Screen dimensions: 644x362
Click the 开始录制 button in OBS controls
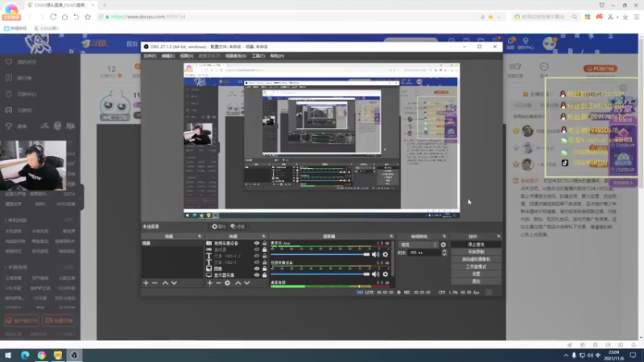[x=476, y=252]
